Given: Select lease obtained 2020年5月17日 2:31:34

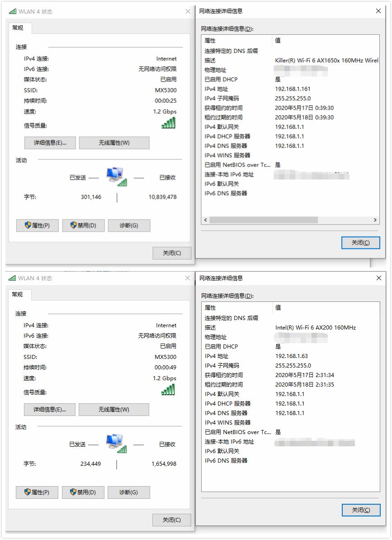Looking at the screenshot, I should pyautogui.click(x=305, y=375).
